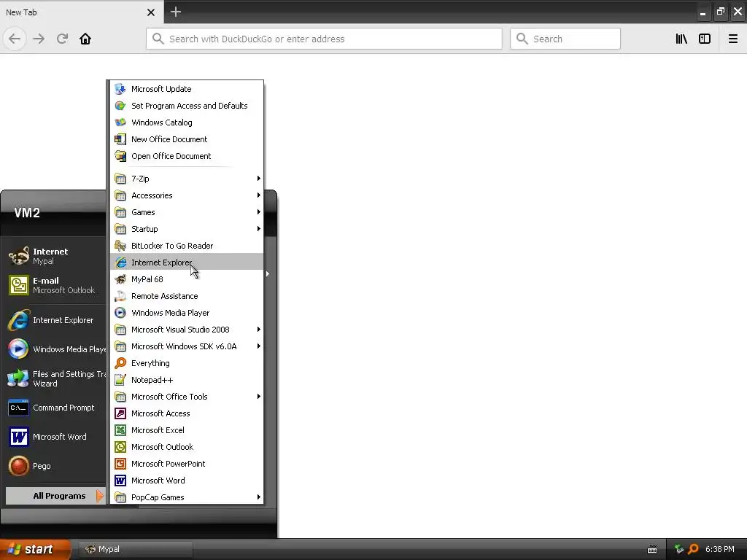Choose New Office Document
The image size is (747, 560).
click(187, 139)
